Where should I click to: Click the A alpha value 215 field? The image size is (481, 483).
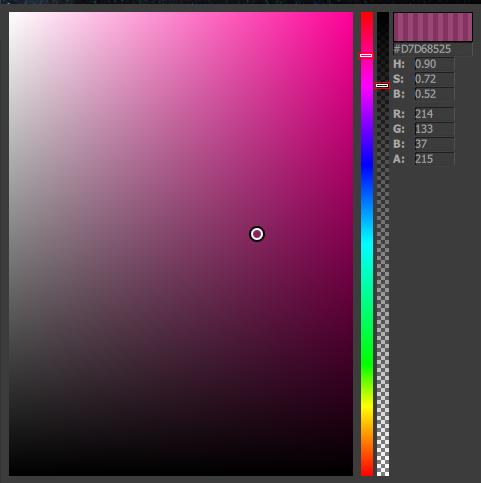pyautogui.click(x=434, y=159)
